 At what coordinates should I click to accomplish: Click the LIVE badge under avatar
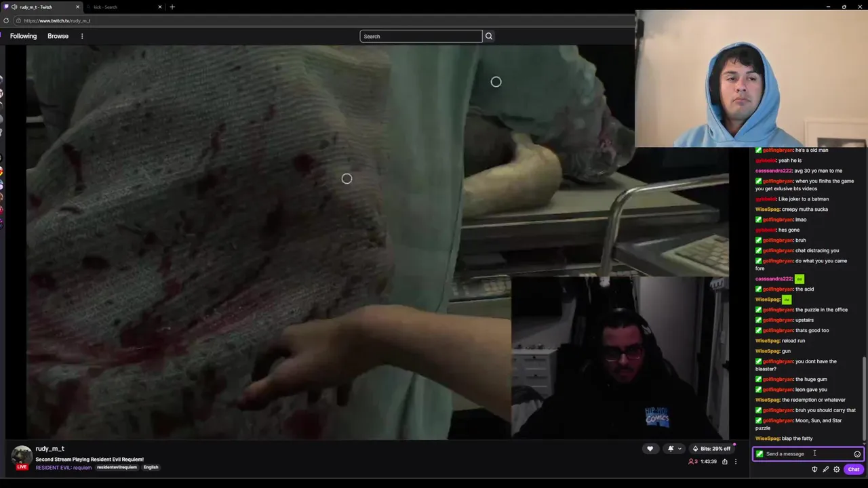pos(22,466)
